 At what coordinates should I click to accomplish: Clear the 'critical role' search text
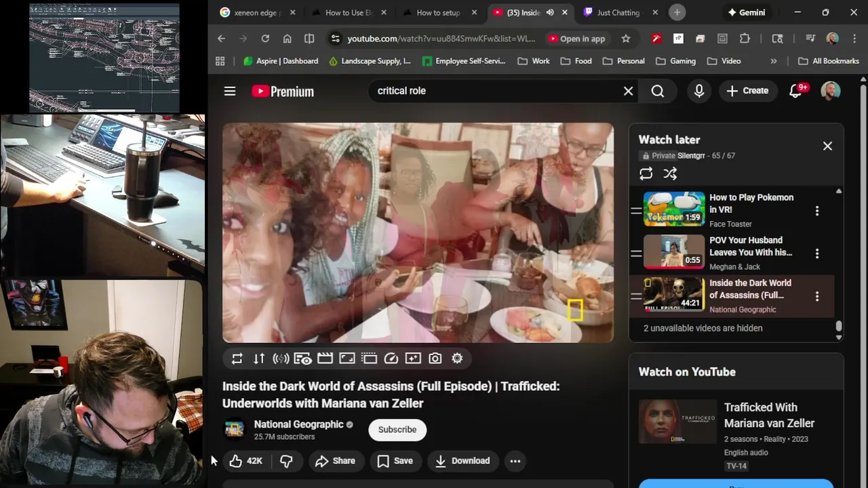[x=628, y=91]
